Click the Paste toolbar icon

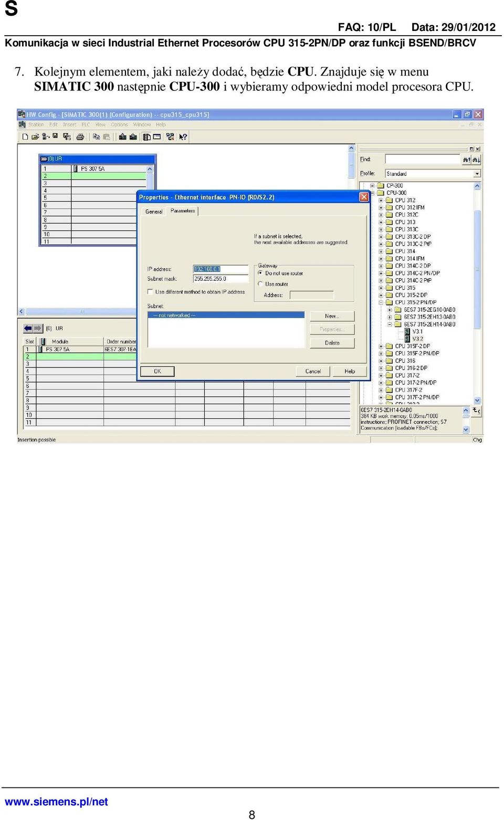click(107, 137)
